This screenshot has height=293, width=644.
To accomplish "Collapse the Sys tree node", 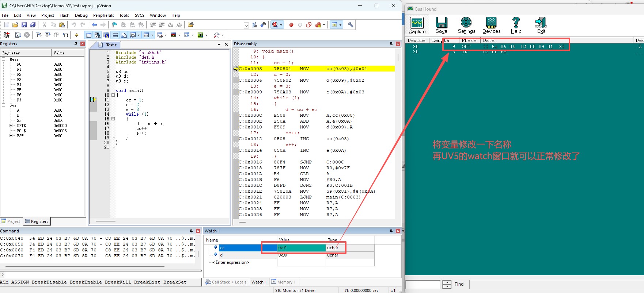I will coord(4,105).
